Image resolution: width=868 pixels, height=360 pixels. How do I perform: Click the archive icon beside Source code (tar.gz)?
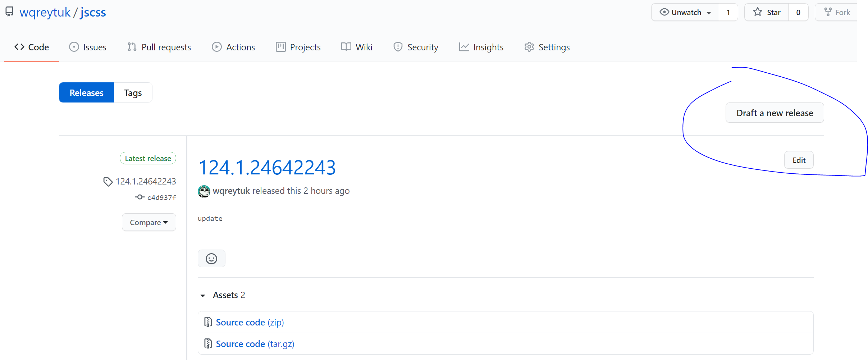[208, 343]
